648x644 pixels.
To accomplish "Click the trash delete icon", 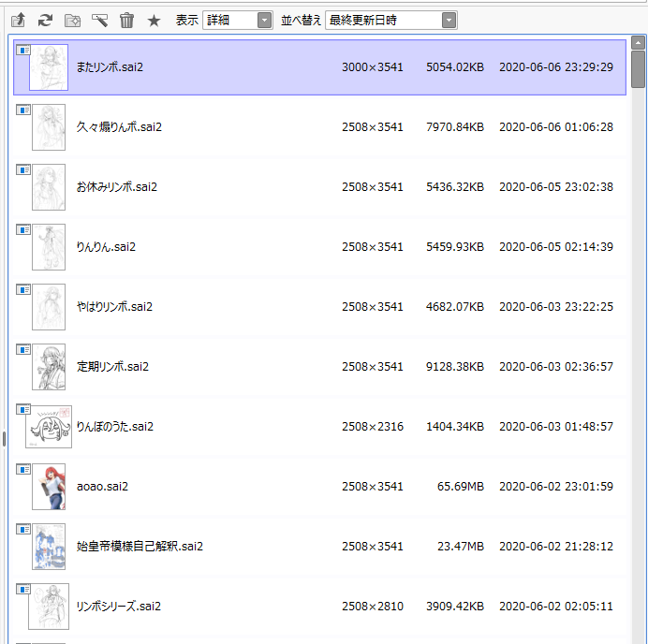I will [126, 20].
